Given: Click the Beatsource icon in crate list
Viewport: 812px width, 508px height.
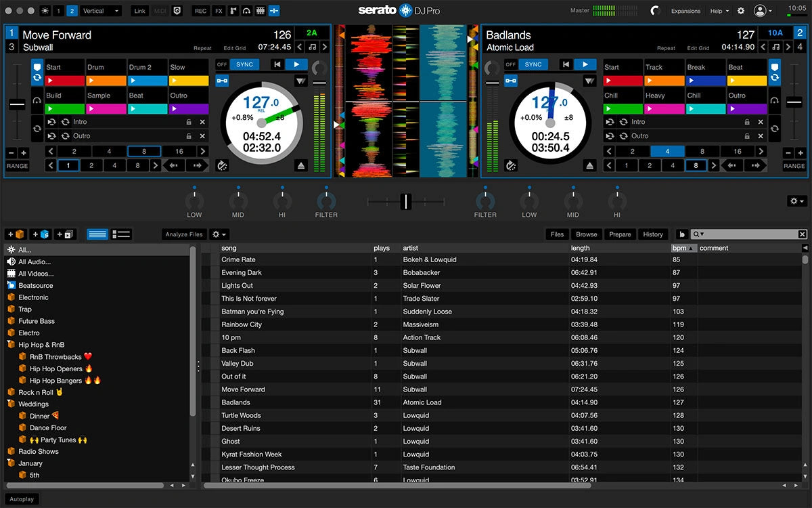Looking at the screenshot, I should (x=12, y=286).
